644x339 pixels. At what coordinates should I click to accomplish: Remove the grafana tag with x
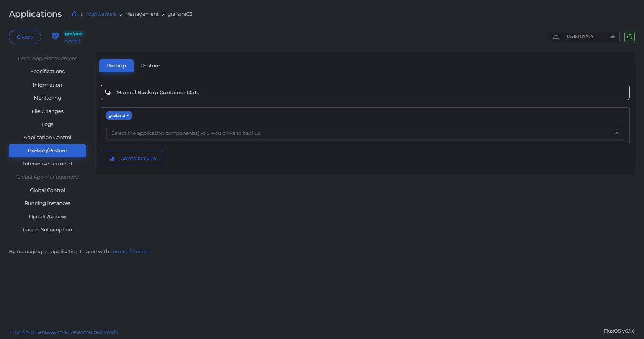pyautogui.click(x=128, y=115)
